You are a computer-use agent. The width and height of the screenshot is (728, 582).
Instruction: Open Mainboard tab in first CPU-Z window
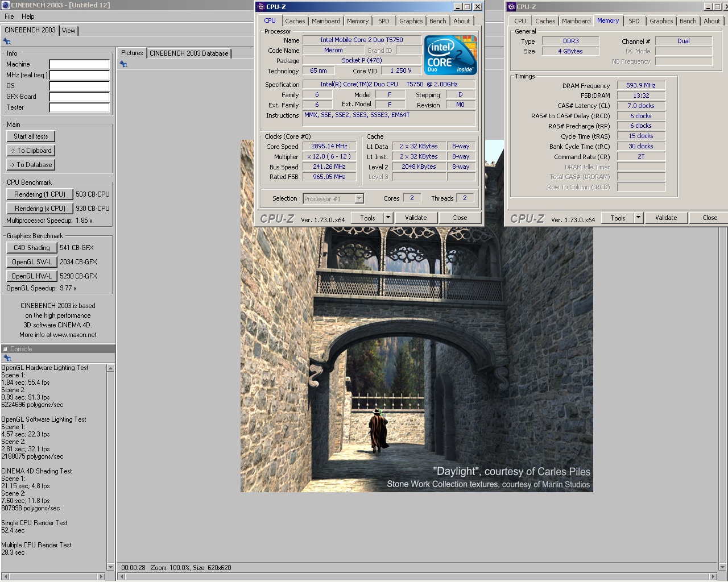[x=326, y=21]
